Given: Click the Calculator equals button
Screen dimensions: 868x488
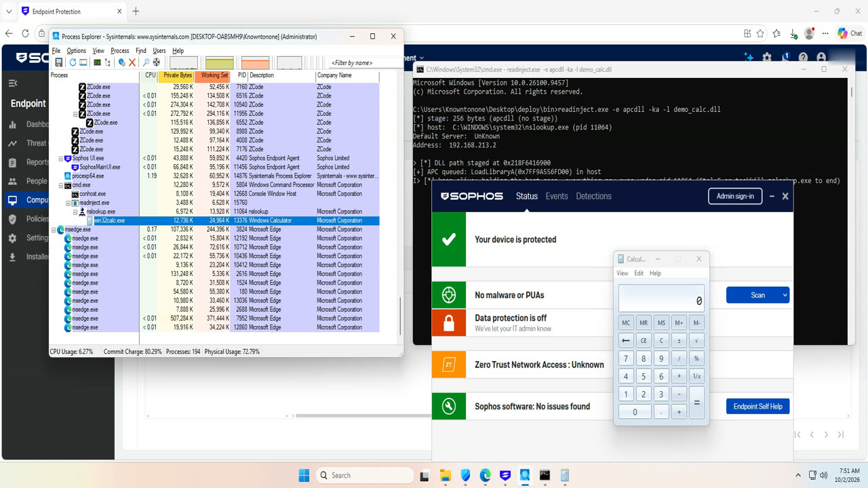Looking at the screenshot, I should pyautogui.click(x=696, y=403).
